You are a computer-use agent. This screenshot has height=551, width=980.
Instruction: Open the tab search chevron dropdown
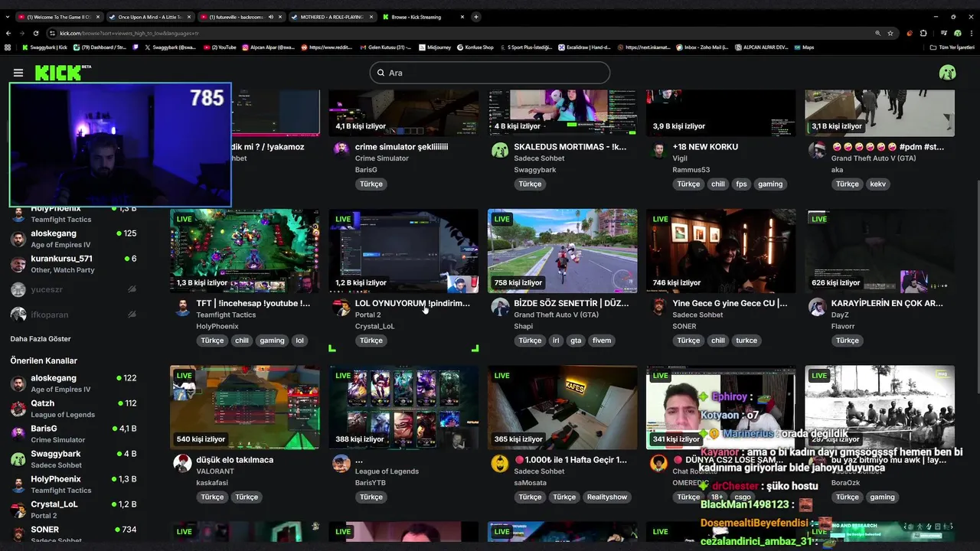click(x=8, y=17)
